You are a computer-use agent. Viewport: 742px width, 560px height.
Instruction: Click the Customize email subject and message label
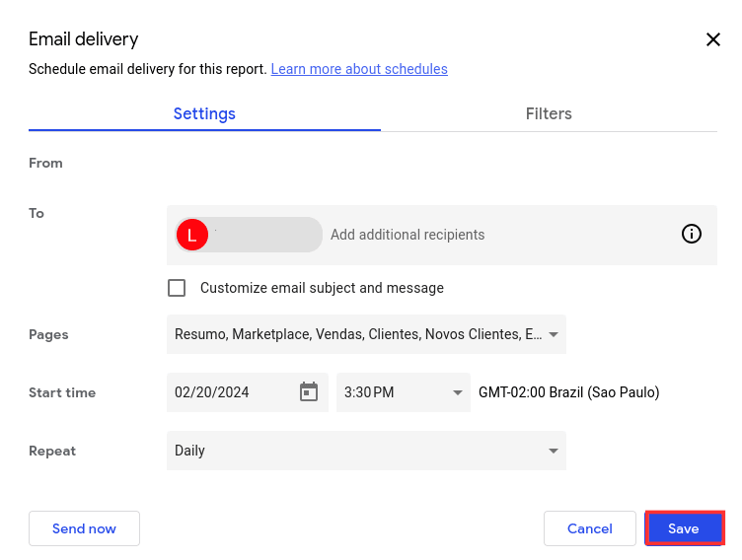[x=322, y=288]
